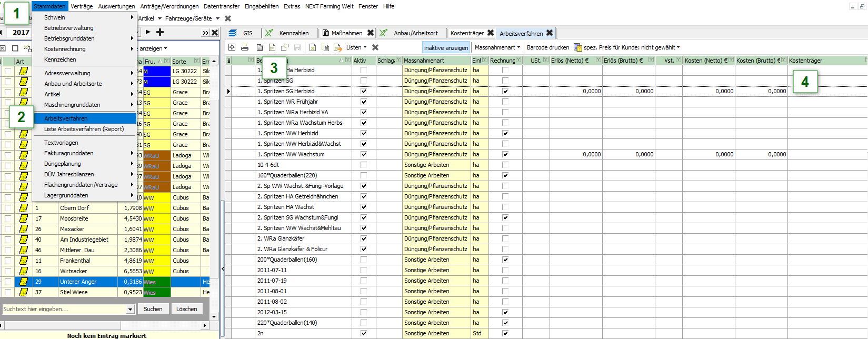The image size is (868, 339).
Task: Click the expand-all grid icon in toolbar
Action: (232, 47)
